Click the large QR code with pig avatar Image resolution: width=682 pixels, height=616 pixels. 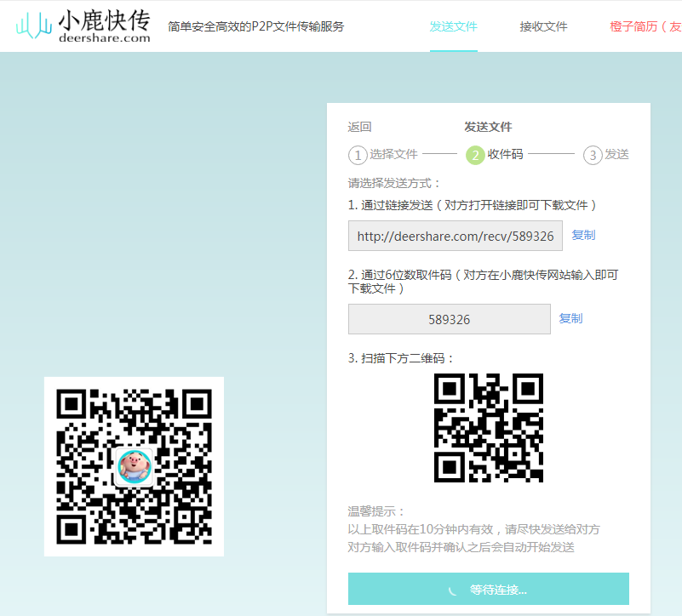click(x=134, y=466)
